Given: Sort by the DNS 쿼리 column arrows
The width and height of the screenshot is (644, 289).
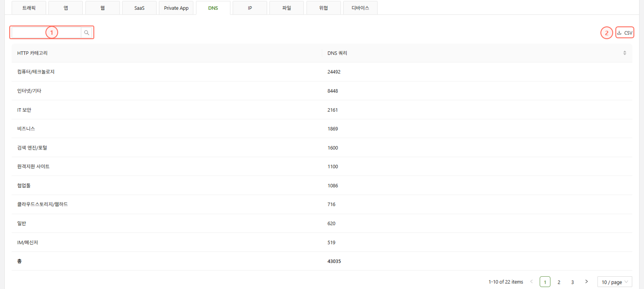Looking at the screenshot, I should click(624, 53).
